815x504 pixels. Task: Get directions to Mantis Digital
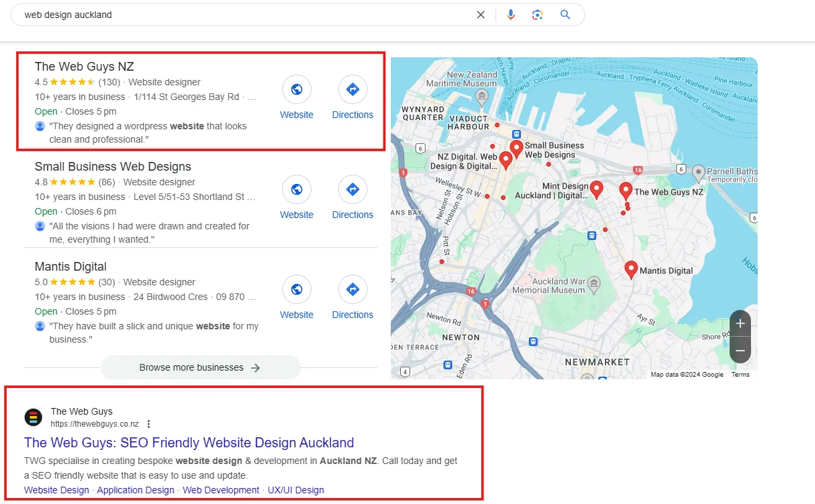353,289
